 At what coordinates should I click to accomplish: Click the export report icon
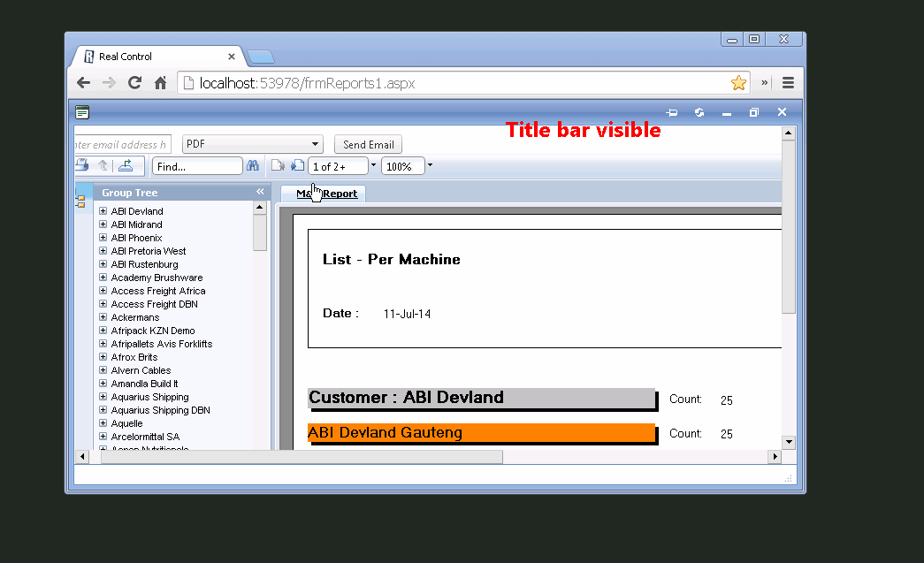pyautogui.click(x=126, y=165)
